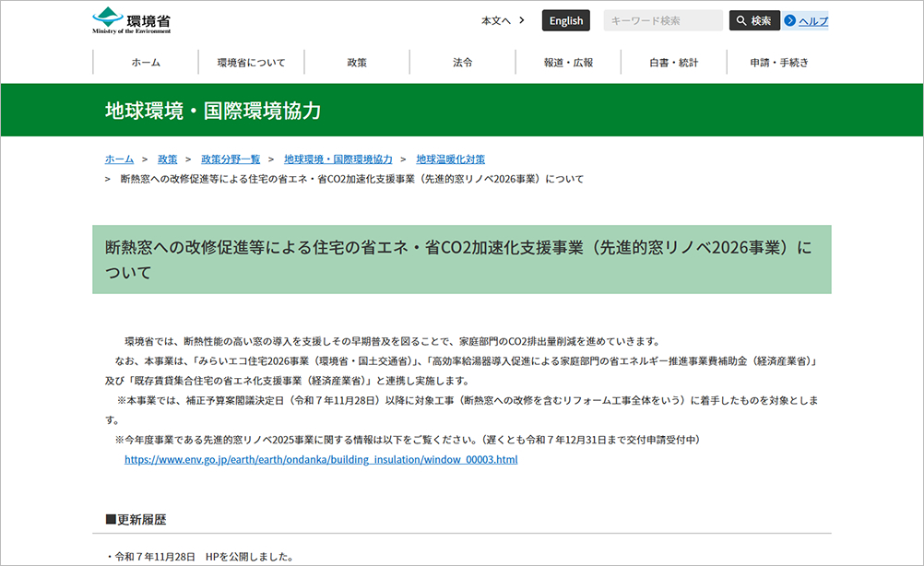
Task: Click inside the キーワード検索 search field
Action: 661,19
